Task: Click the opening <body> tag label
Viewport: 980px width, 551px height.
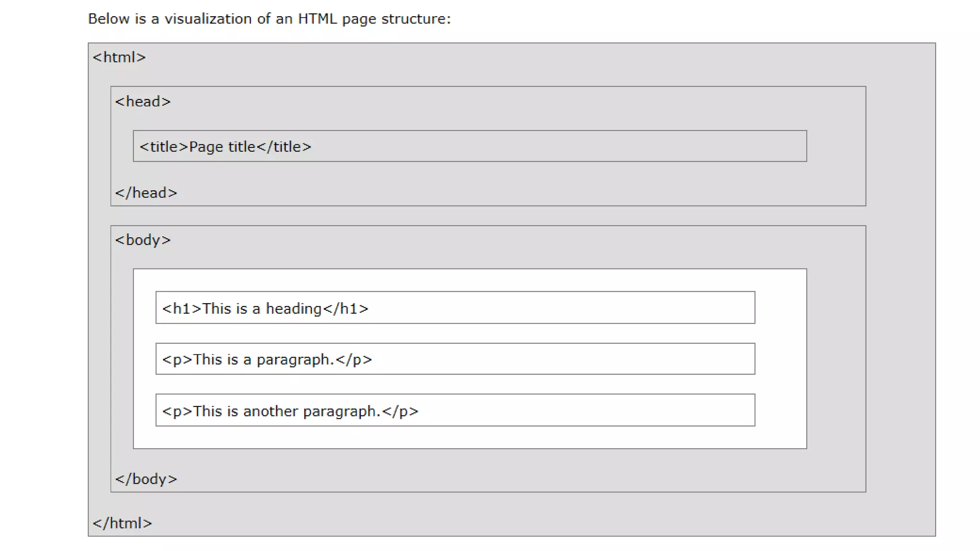Action: click(143, 240)
